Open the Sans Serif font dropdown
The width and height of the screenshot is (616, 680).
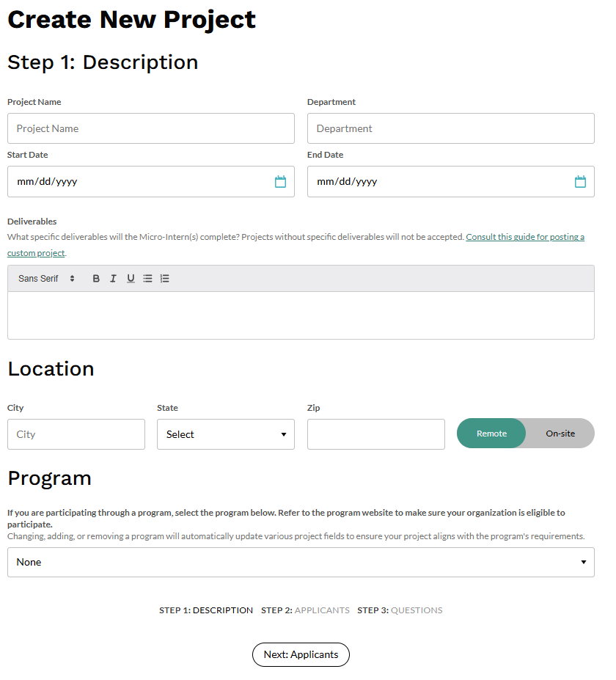coord(47,279)
